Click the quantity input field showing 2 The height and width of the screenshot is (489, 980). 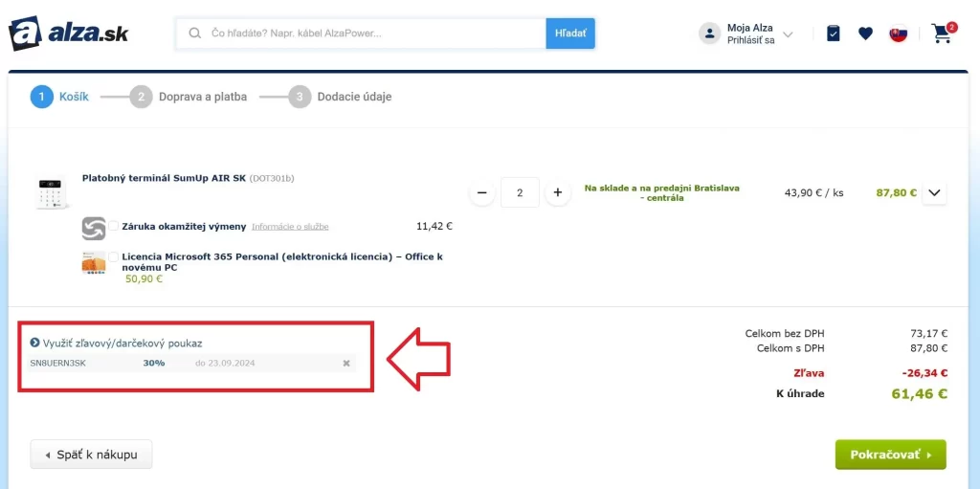[x=520, y=192]
